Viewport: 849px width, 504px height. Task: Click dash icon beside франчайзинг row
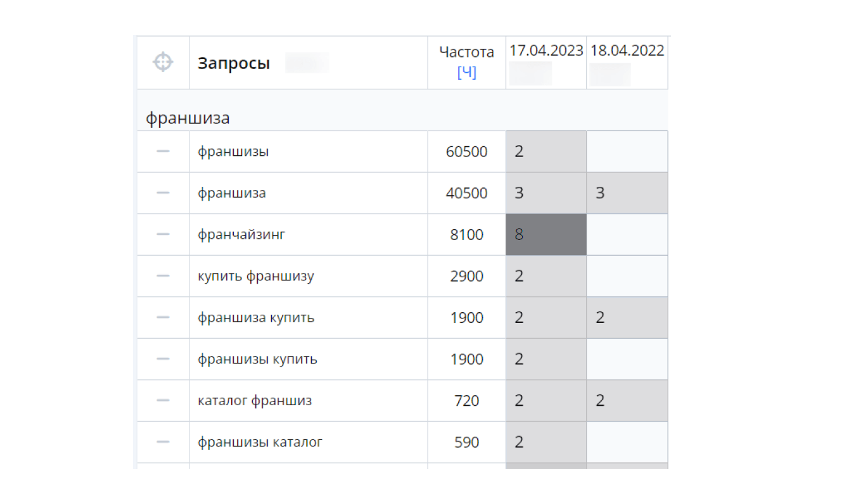click(x=163, y=234)
